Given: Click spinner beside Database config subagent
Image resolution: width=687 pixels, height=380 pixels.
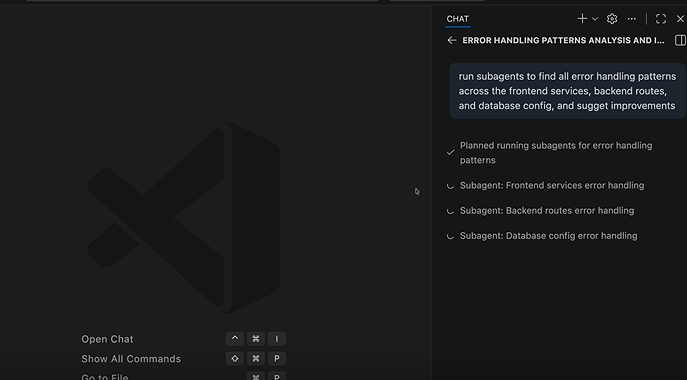Looking at the screenshot, I should tap(450, 236).
